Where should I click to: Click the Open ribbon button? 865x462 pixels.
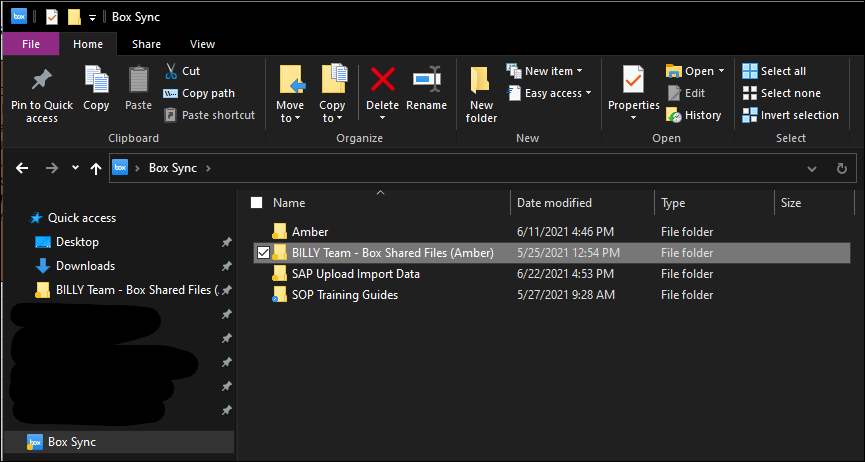click(690, 71)
